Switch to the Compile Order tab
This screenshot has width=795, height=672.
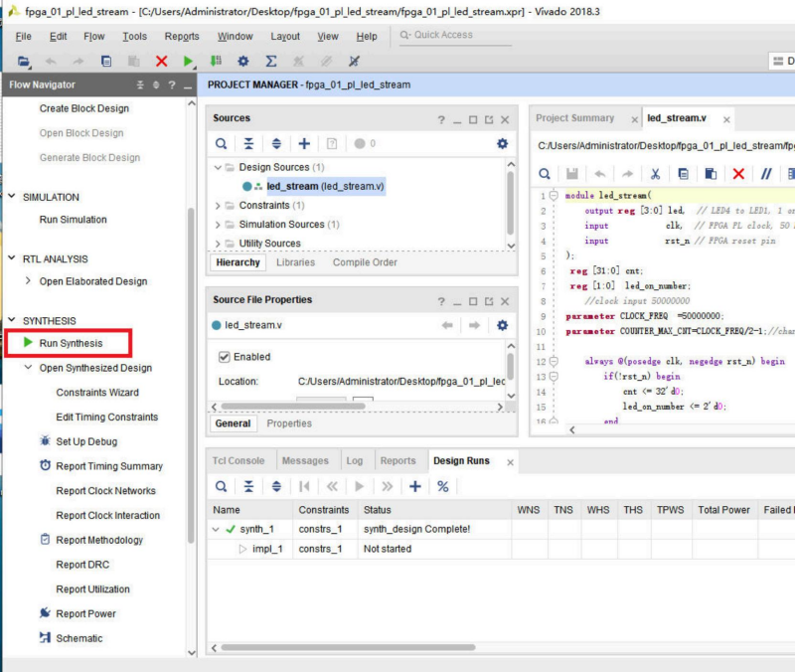pos(364,262)
